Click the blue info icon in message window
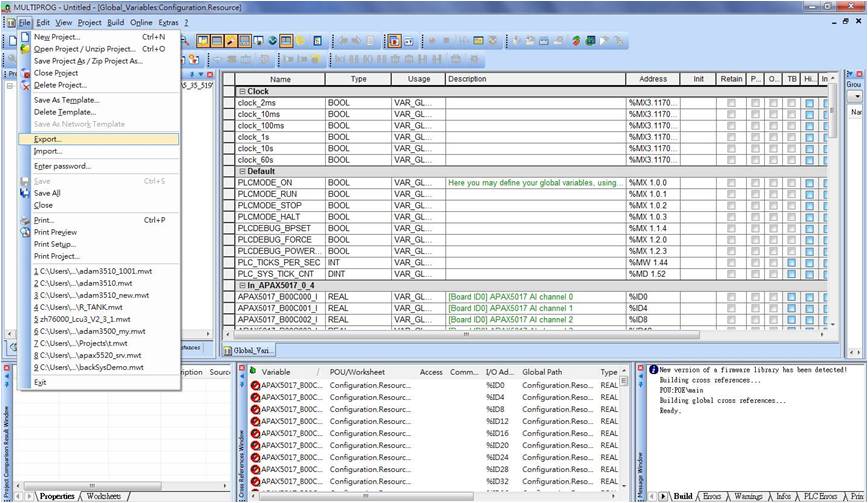868x503 pixels. (653, 370)
